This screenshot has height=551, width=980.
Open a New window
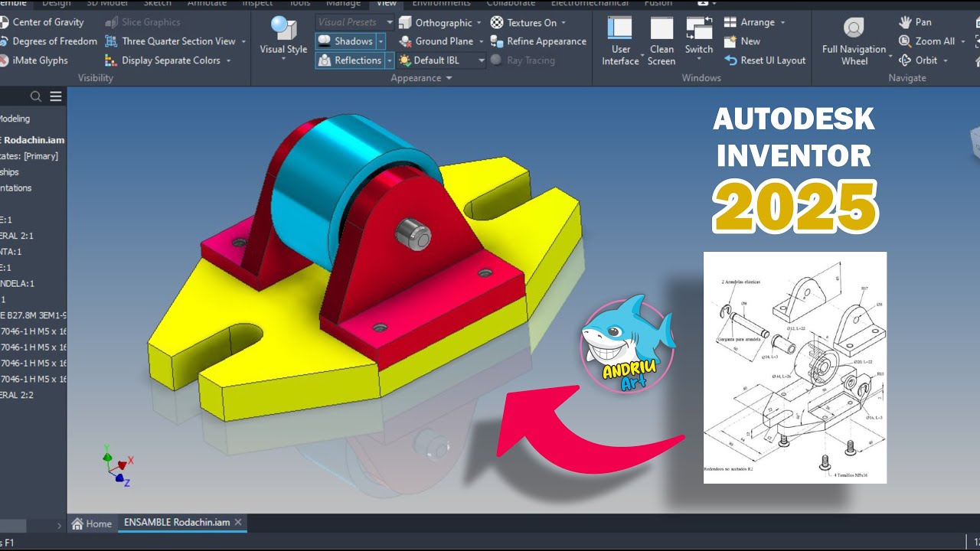click(742, 41)
